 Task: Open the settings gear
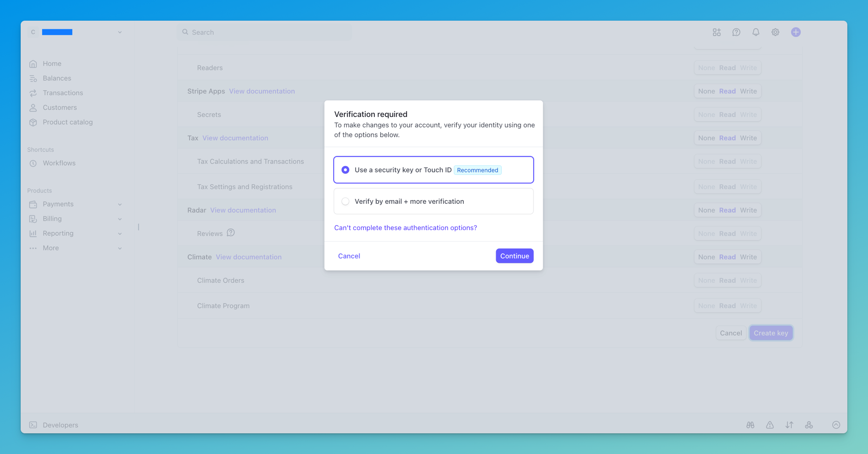775,32
